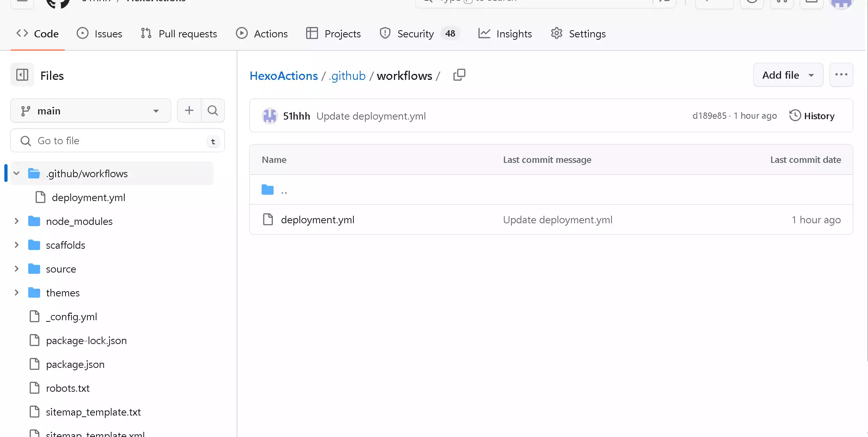Click the add file plus icon
868x437 pixels.
point(189,110)
